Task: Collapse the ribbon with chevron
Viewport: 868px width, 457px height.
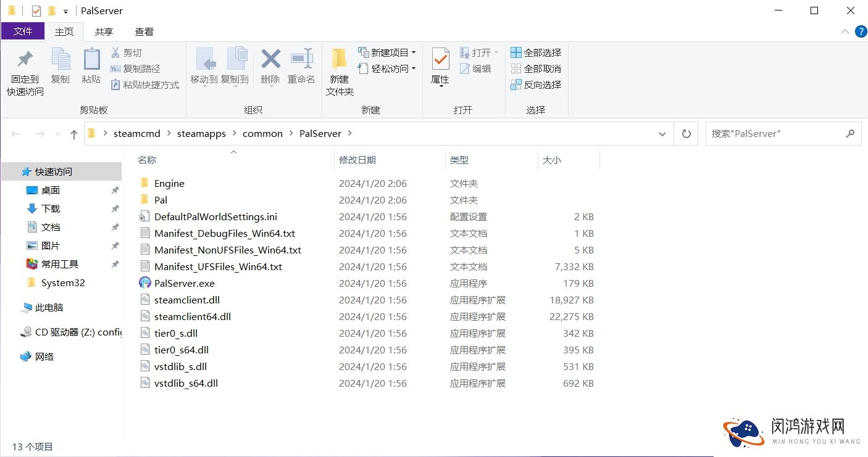Action: pos(845,31)
